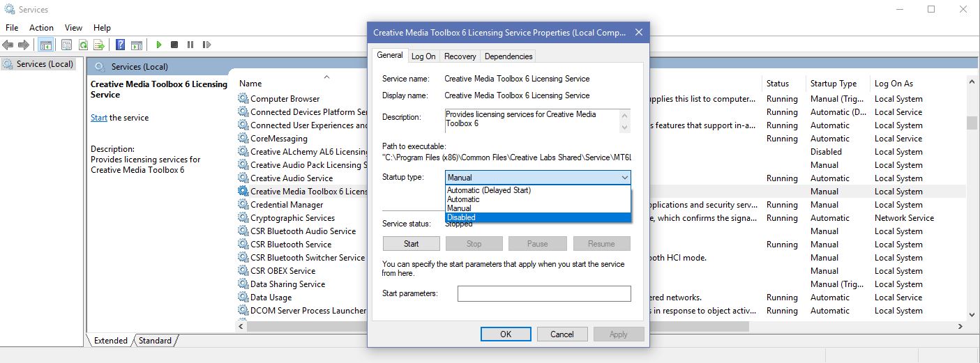Click the Cancel button
Image resolution: width=980 pixels, height=363 pixels.
tap(562, 334)
